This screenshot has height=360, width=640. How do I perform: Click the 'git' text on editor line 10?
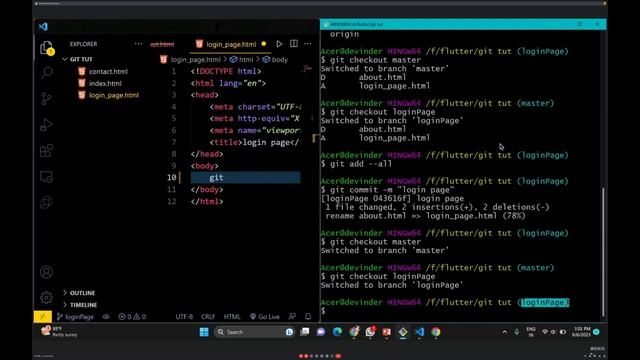click(x=216, y=178)
